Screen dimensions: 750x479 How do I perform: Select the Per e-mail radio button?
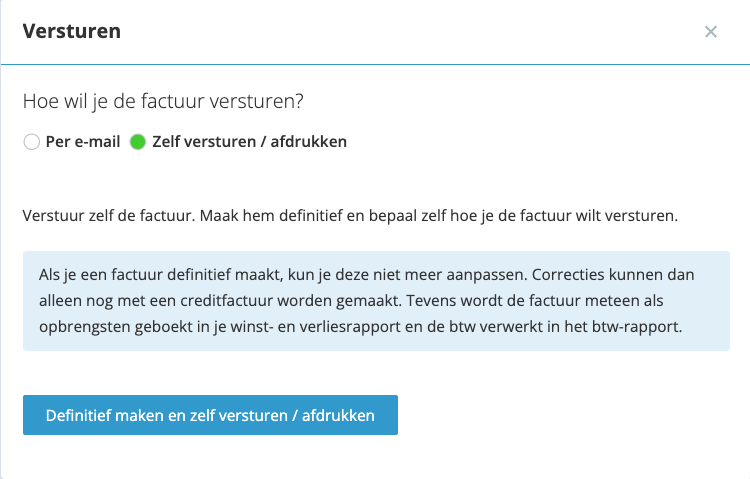pyautogui.click(x=32, y=142)
